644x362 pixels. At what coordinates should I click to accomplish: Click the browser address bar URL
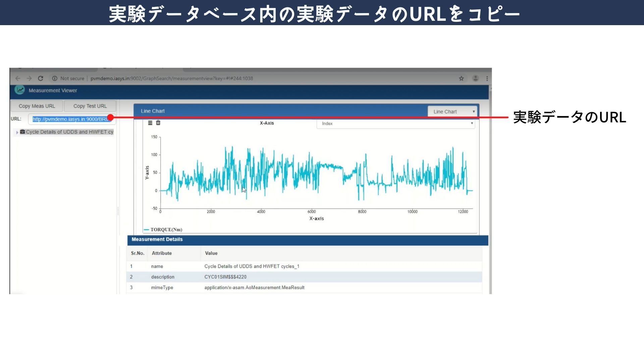(x=172, y=78)
